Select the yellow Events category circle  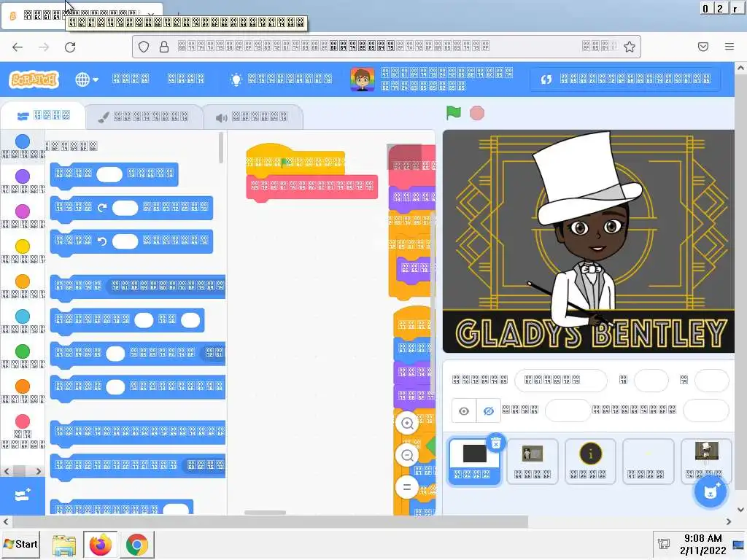pyautogui.click(x=23, y=246)
